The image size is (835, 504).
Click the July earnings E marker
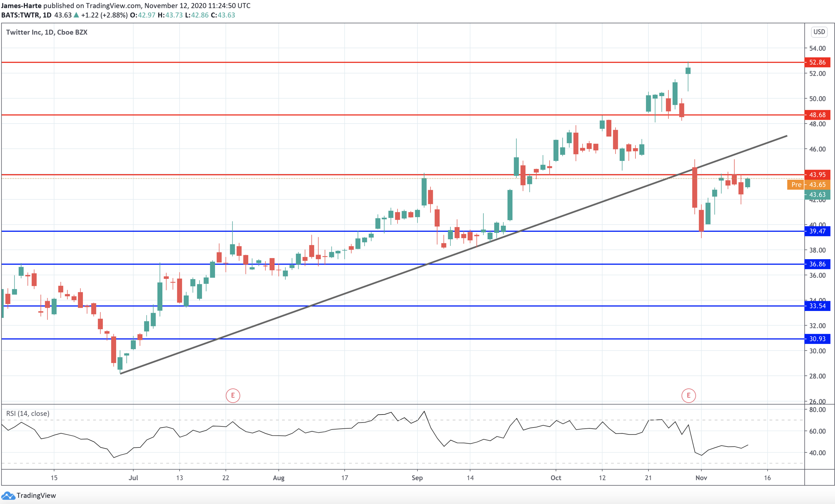233,395
